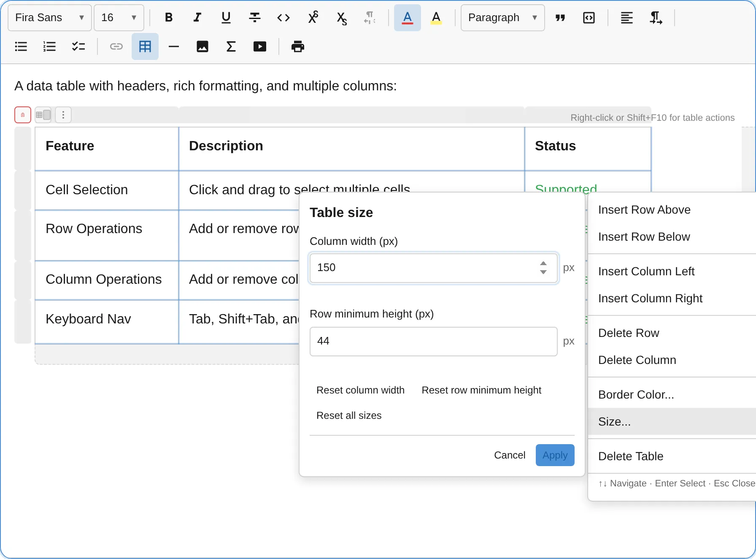Open the highlight color picker
The height and width of the screenshot is (559, 756).
click(x=436, y=18)
